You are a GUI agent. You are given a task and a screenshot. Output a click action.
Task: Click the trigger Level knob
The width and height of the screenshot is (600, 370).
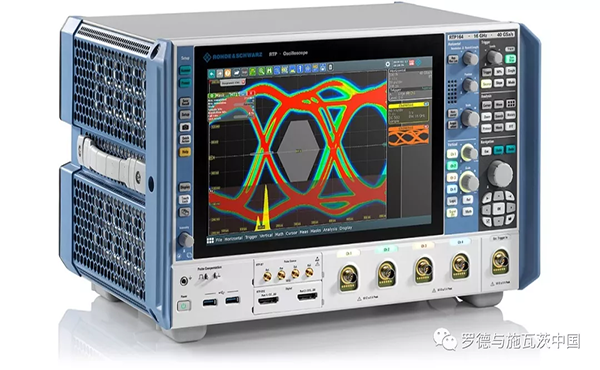(494, 57)
